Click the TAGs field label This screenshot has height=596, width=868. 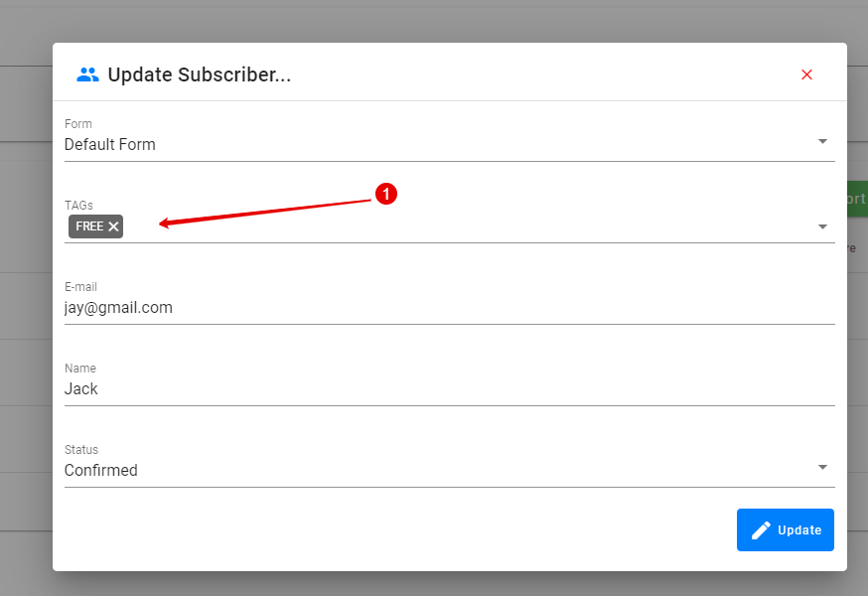tap(78, 206)
